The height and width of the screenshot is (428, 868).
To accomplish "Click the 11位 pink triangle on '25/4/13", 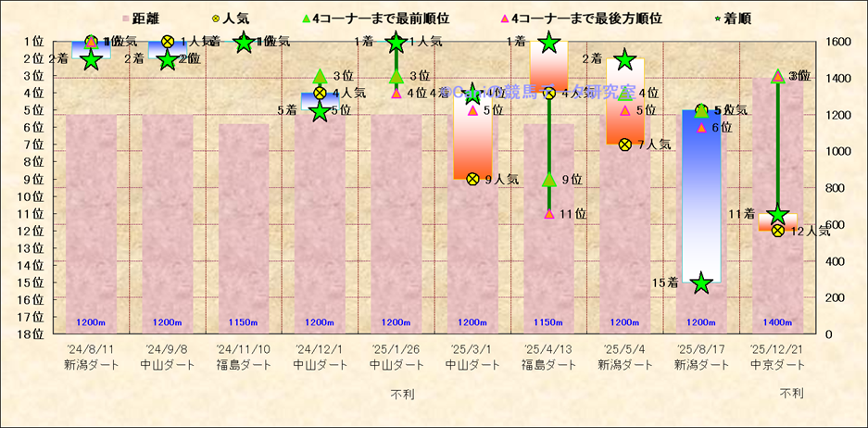I will pos(549,214).
